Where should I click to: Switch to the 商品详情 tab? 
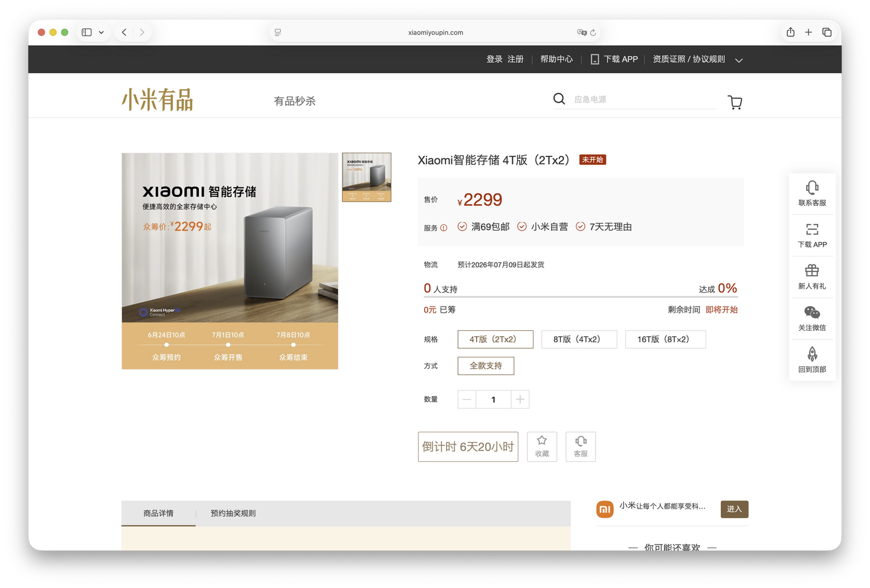point(158,513)
